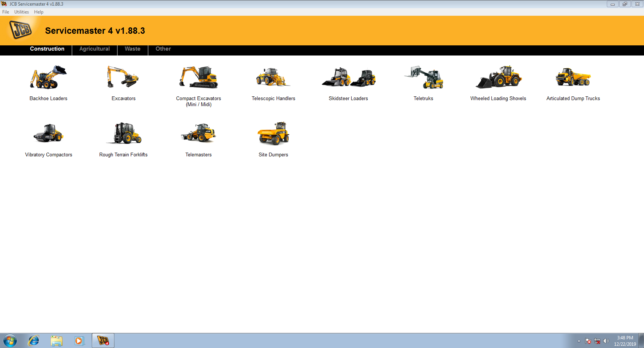Viewport: 644px width, 348px height.
Task: Open the Backhoe Loaders machine icon
Action: pos(48,77)
